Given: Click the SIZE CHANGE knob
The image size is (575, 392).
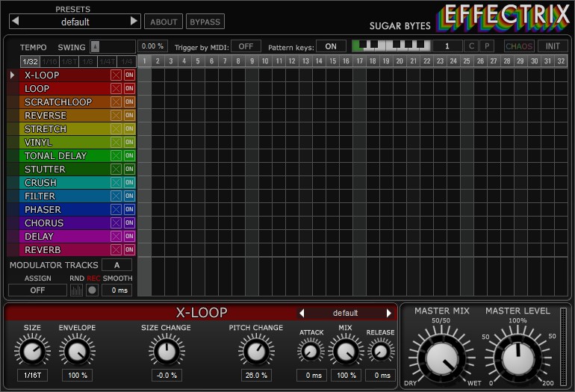Looking at the screenshot, I should click(167, 351).
